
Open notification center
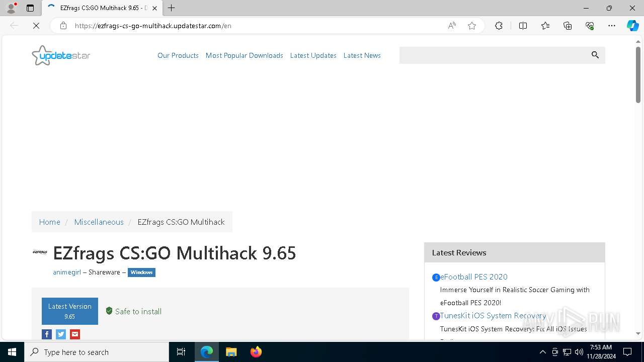pyautogui.click(x=627, y=352)
